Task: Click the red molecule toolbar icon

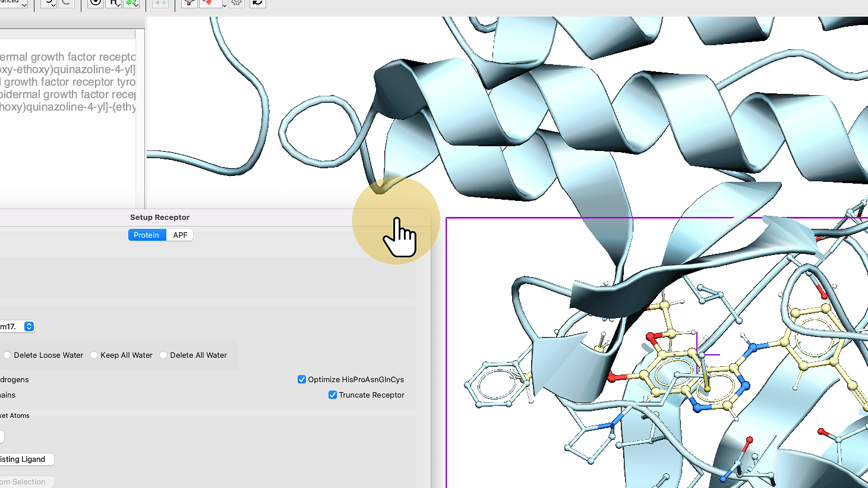Action: click(x=189, y=3)
